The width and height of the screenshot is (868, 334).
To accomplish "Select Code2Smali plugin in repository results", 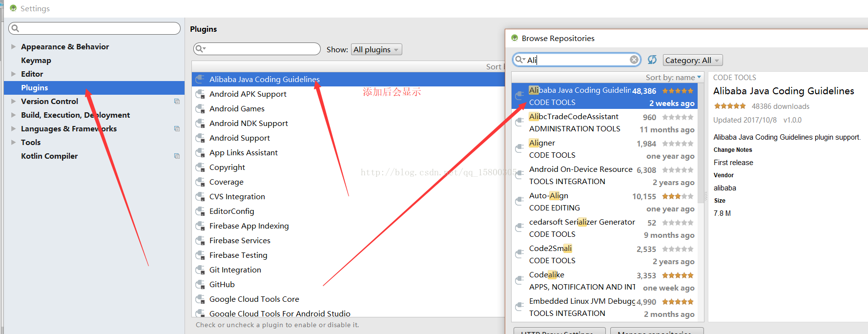I will tap(604, 254).
